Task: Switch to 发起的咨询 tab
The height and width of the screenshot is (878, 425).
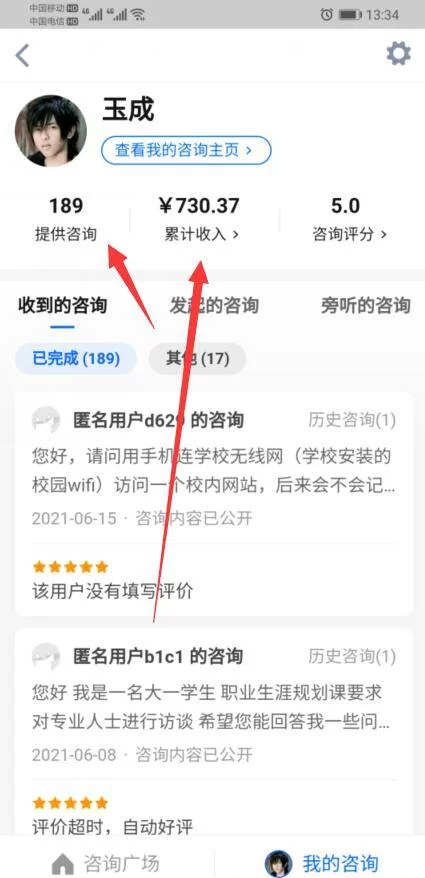Action: [214, 306]
